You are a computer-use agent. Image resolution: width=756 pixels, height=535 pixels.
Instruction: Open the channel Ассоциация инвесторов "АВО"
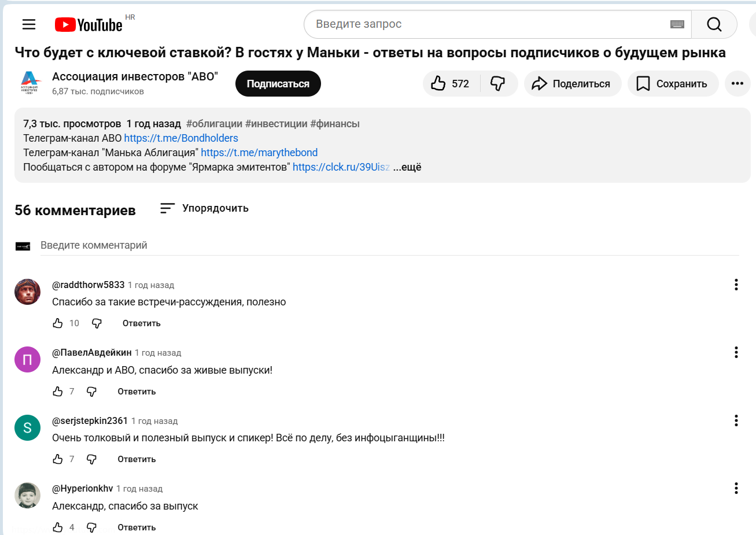pos(135,75)
